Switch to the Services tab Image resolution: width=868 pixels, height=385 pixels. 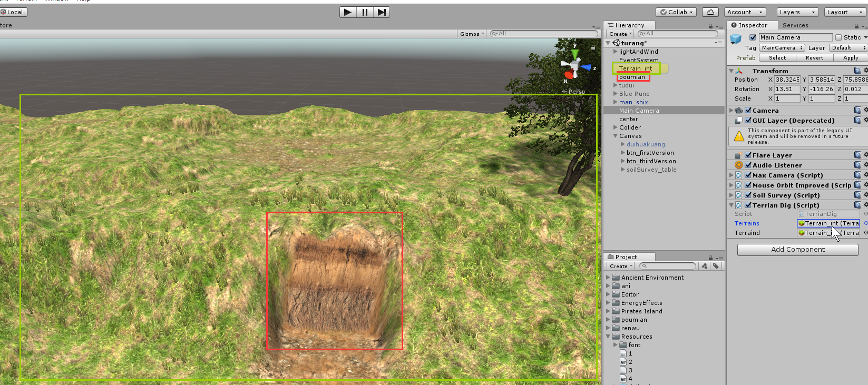pyautogui.click(x=795, y=25)
